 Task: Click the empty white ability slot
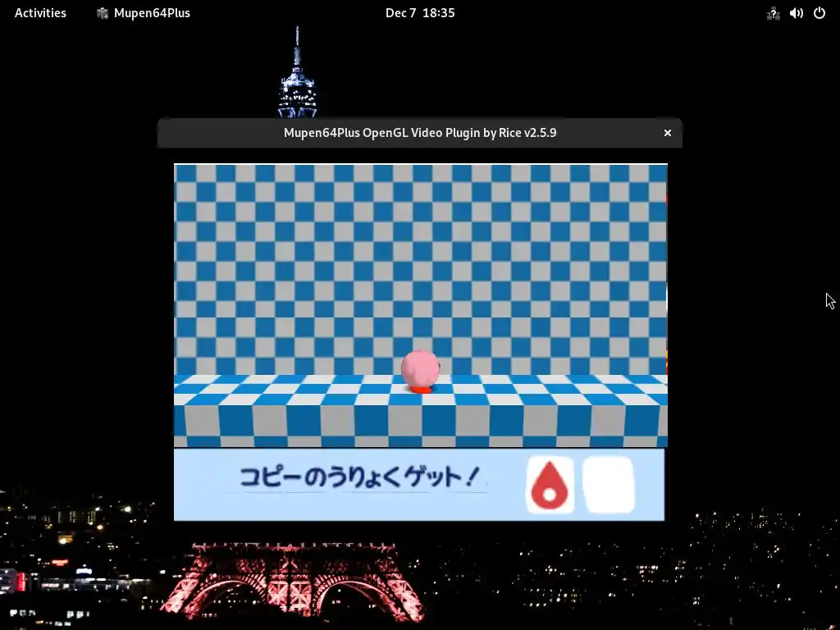(608, 485)
